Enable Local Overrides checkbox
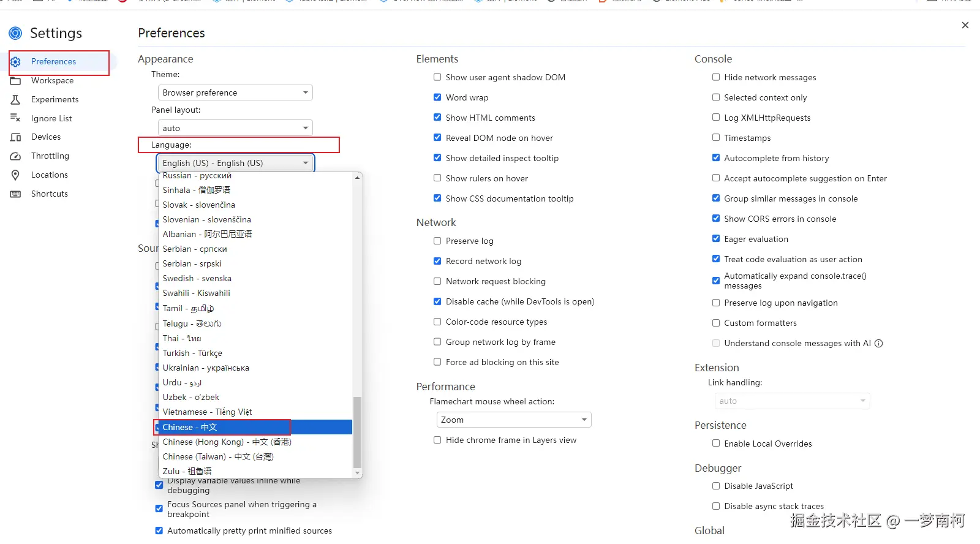 (x=716, y=444)
